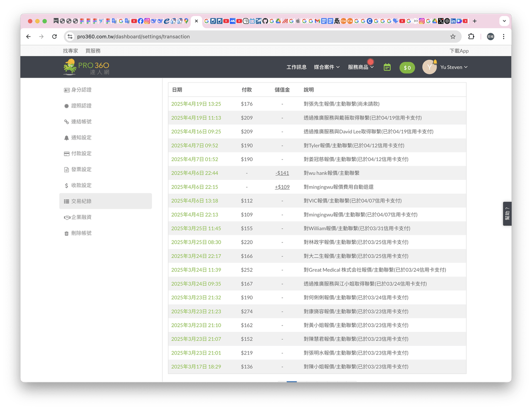The width and height of the screenshot is (532, 409).
Task: Click the green $0 balance button
Action: tap(407, 68)
